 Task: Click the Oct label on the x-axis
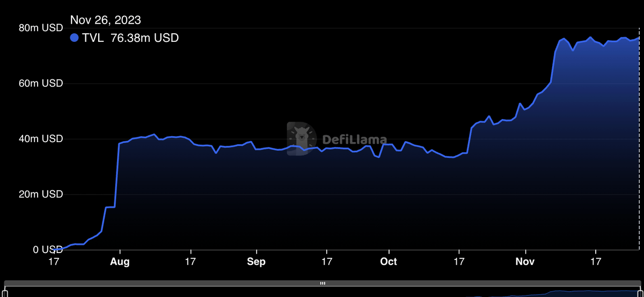click(388, 262)
